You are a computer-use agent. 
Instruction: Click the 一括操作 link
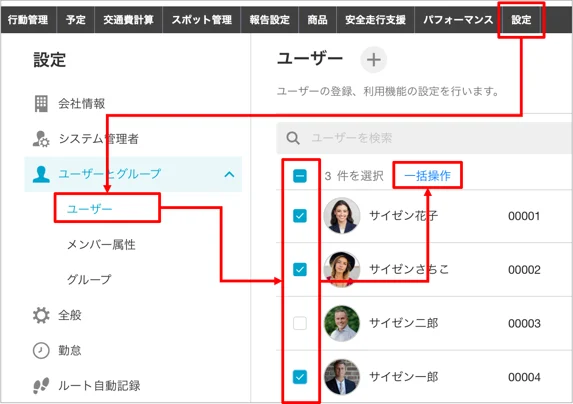[x=427, y=176]
